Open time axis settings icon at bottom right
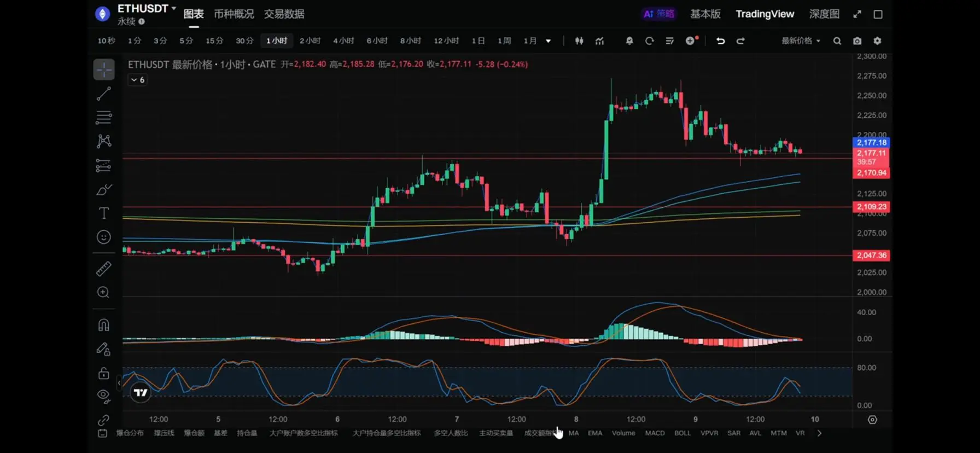 [872, 420]
